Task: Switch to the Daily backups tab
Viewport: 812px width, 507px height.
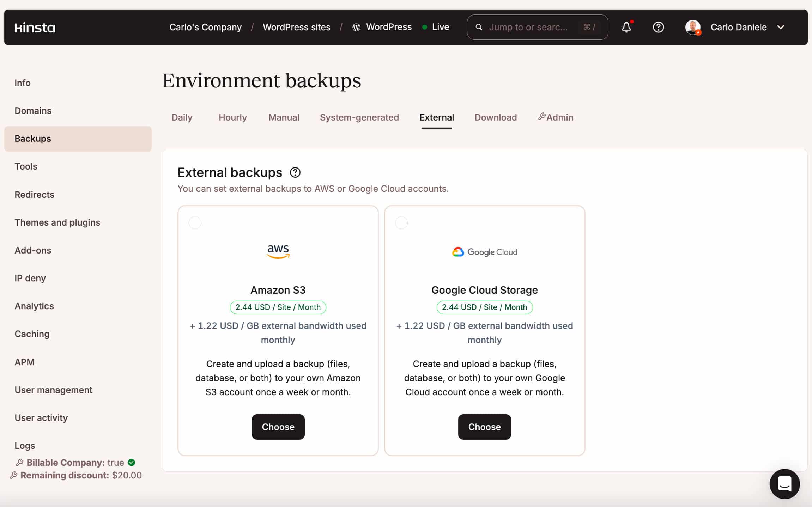Action: (x=182, y=117)
